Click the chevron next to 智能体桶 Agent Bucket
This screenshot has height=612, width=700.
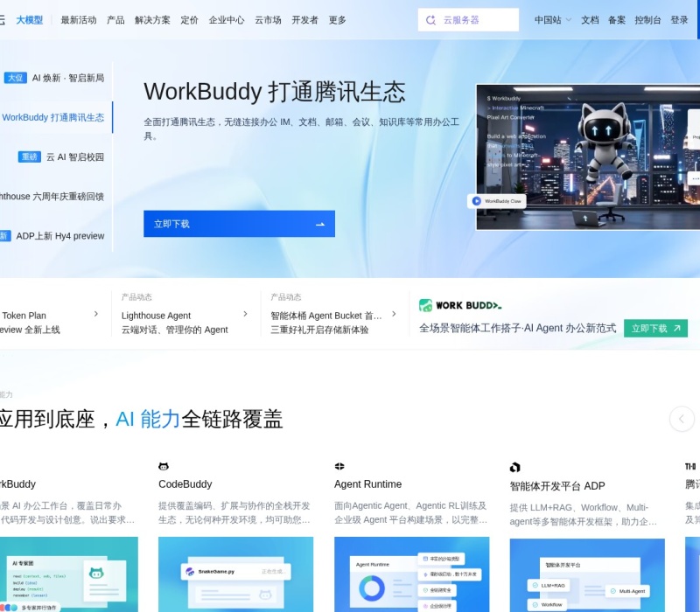394,314
